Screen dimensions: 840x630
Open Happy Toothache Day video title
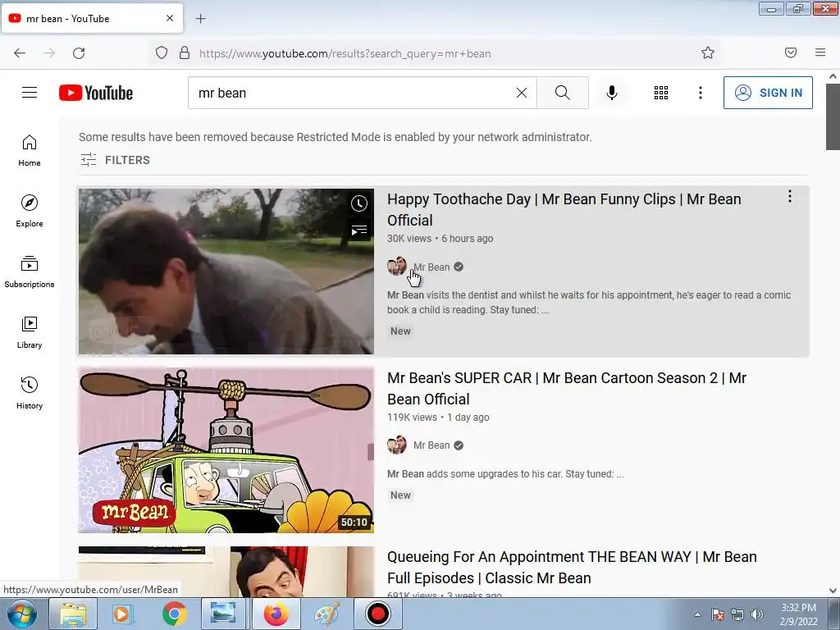tap(564, 209)
